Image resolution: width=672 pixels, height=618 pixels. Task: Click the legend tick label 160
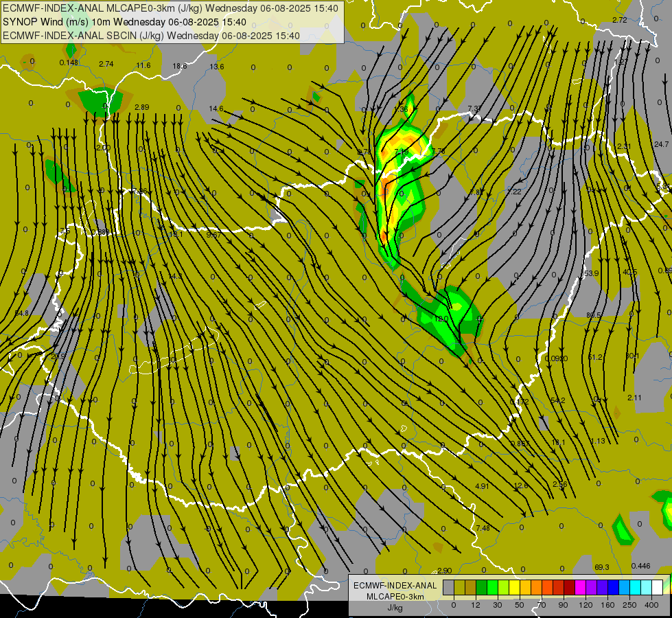tap(607, 605)
